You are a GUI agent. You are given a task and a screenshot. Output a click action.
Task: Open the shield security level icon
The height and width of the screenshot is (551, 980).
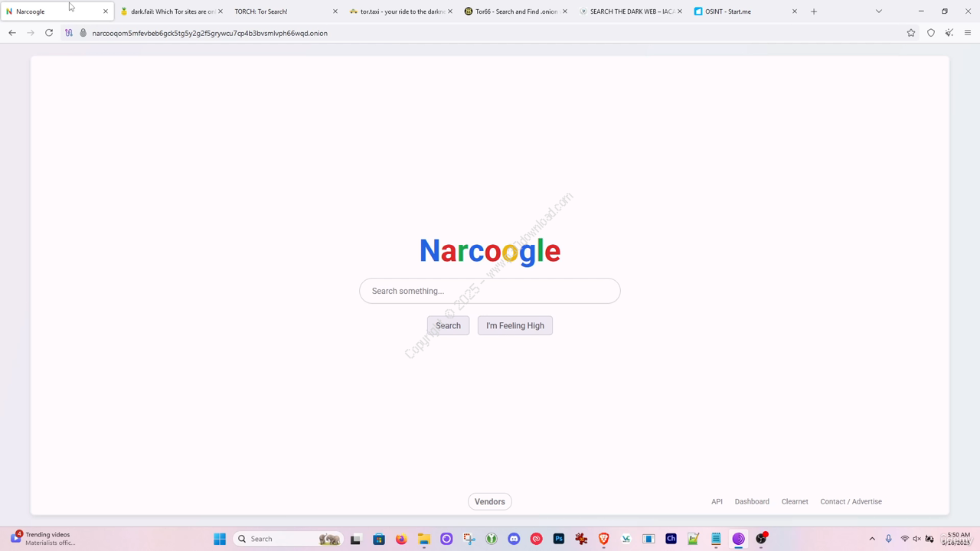pyautogui.click(x=931, y=33)
